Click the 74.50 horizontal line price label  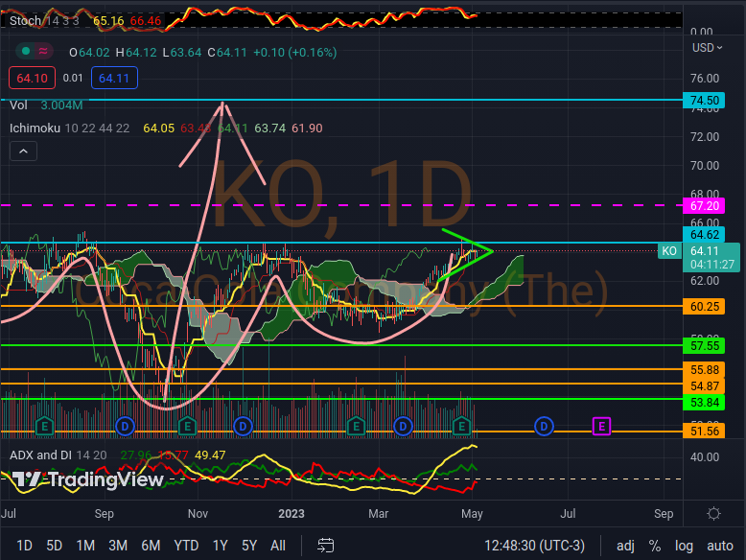[x=704, y=101]
